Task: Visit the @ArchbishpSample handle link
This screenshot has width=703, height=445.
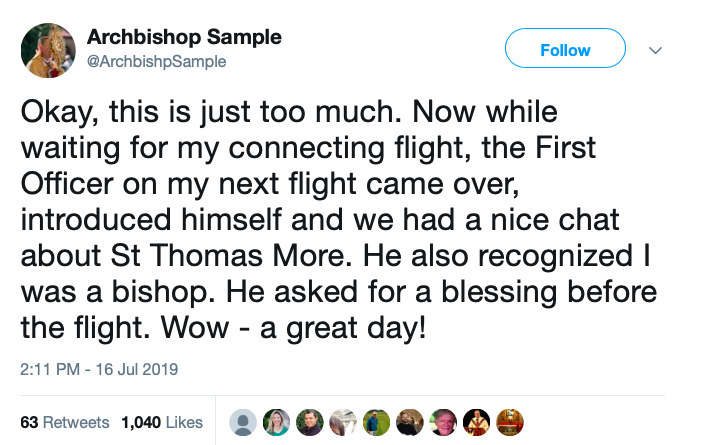Action: [x=156, y=61]
